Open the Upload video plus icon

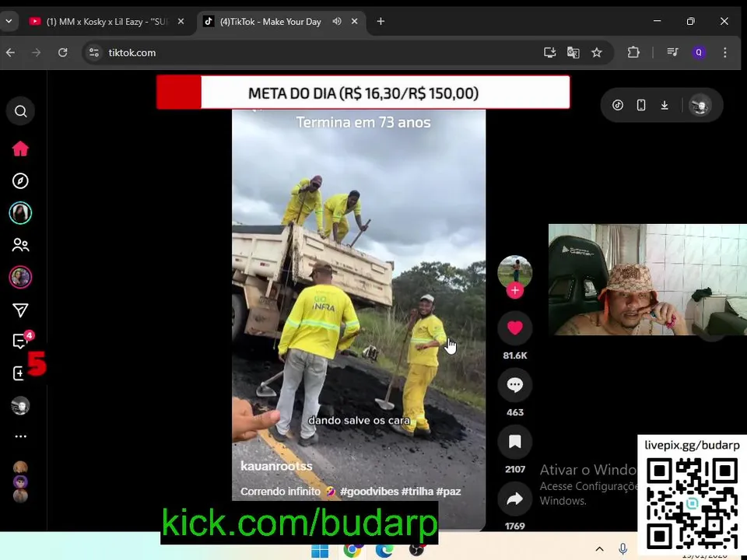[x=19, y=373]
